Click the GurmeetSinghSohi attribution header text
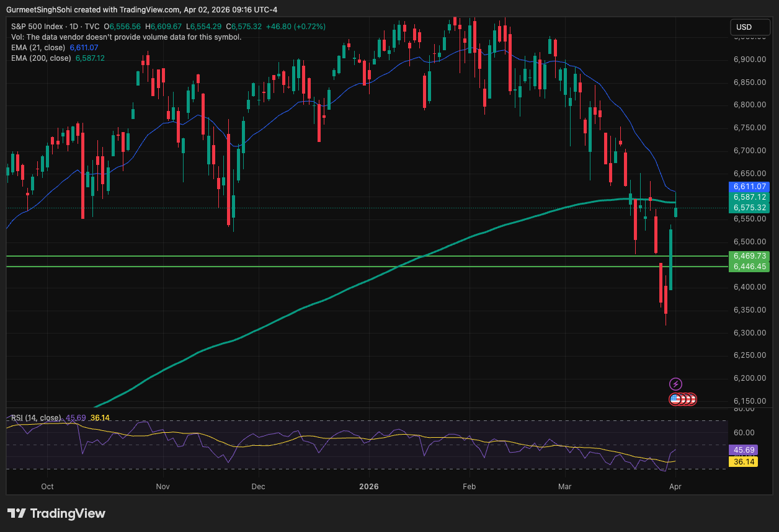 (141, 9)
